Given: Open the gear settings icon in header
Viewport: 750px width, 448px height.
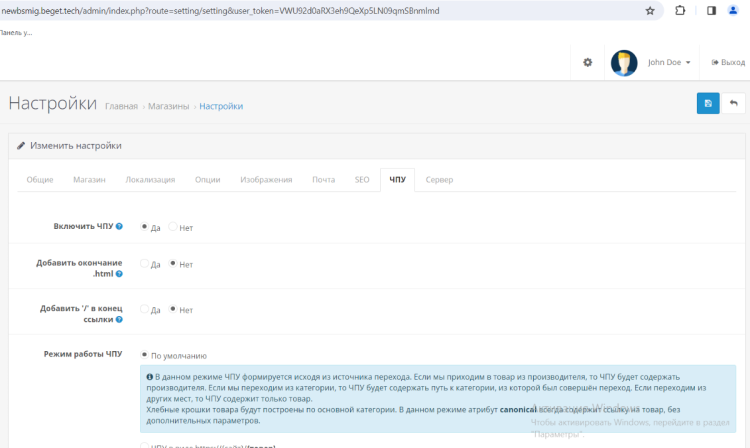Looking at the screenshot, I should [x=588, y=62].
